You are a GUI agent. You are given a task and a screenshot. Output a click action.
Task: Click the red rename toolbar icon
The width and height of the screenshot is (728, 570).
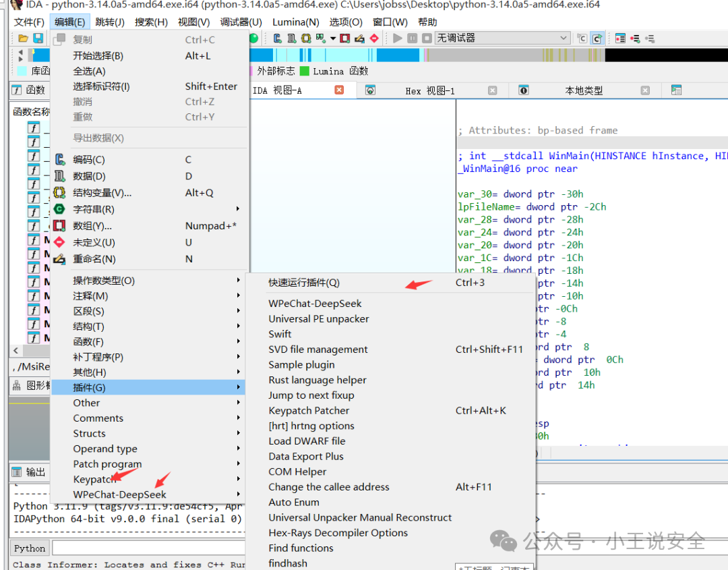[x=359, y=38]
